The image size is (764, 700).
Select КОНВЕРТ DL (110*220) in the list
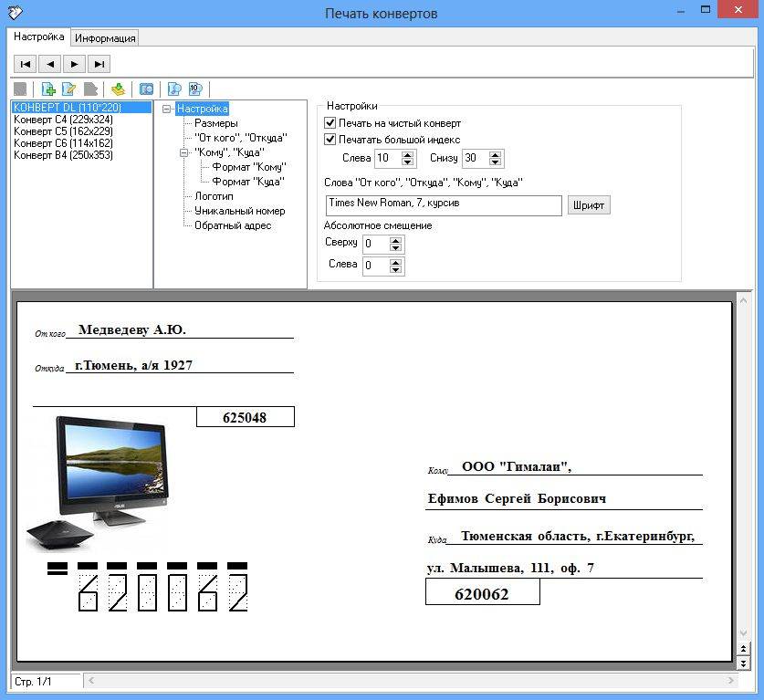click(81, 107)
